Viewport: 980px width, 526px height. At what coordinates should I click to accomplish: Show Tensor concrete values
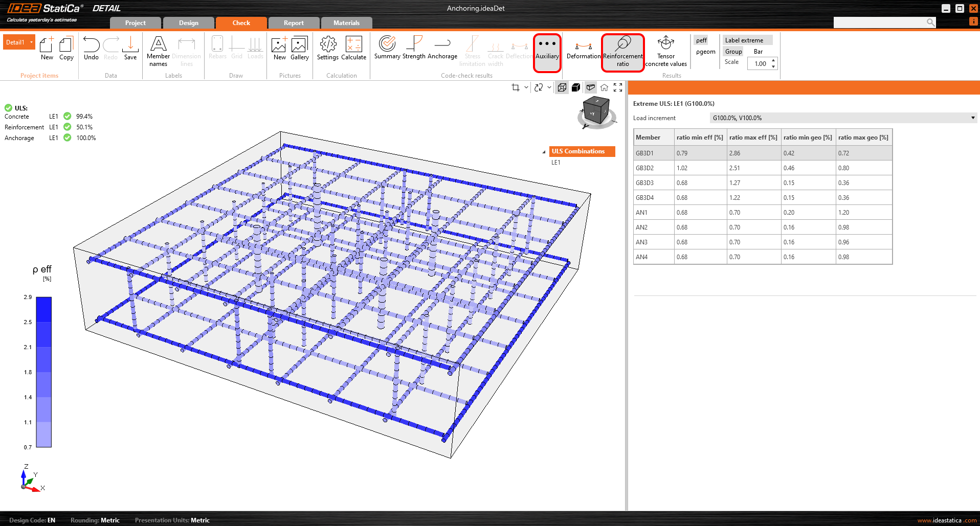(x=665, y=52)
